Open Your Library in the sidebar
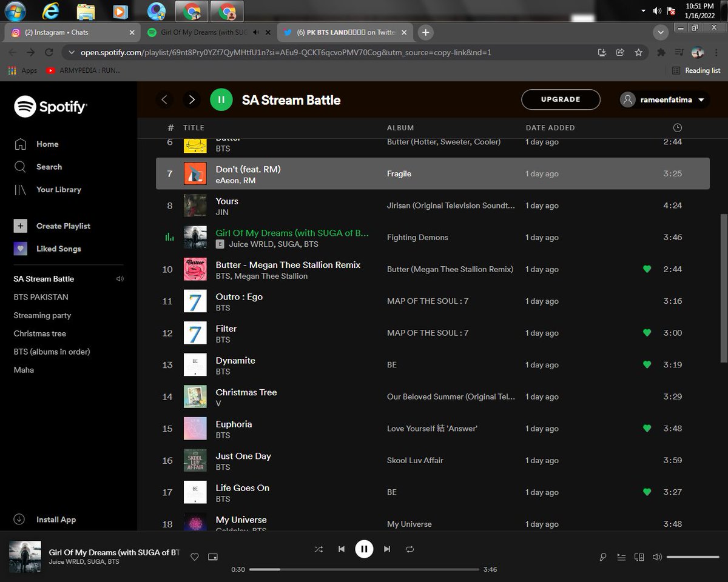 47,190
